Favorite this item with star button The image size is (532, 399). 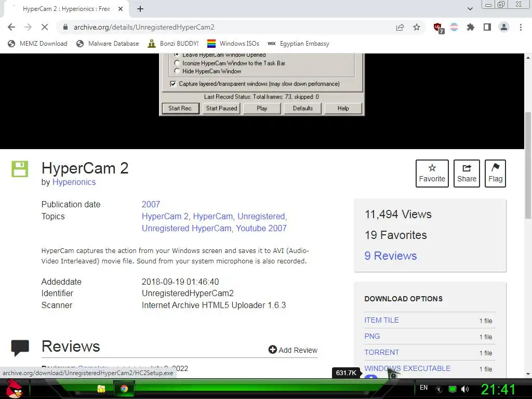coord(432,174)
